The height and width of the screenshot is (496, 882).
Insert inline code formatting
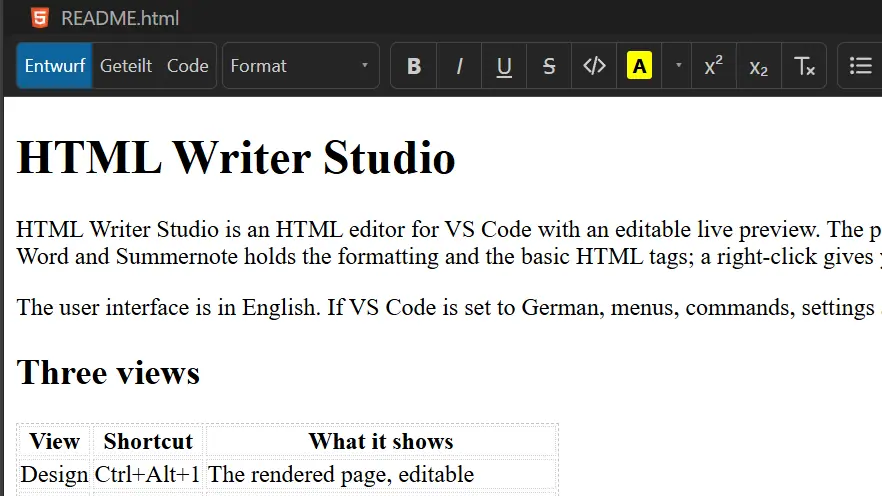point(594,66)
